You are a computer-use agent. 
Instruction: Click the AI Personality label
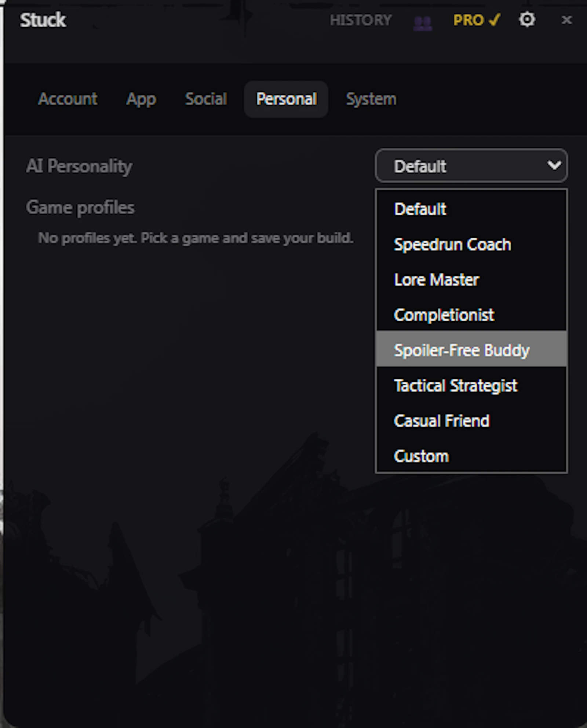(x=79, y=167)
